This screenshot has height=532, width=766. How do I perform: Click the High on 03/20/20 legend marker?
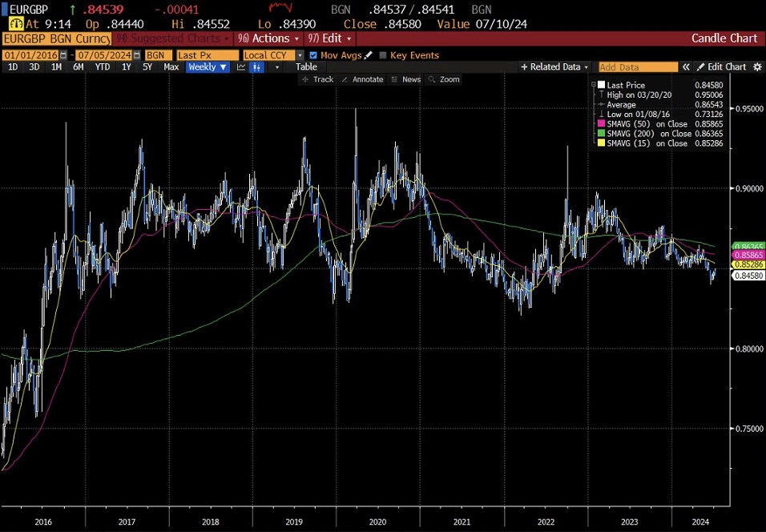pos(602,95)
